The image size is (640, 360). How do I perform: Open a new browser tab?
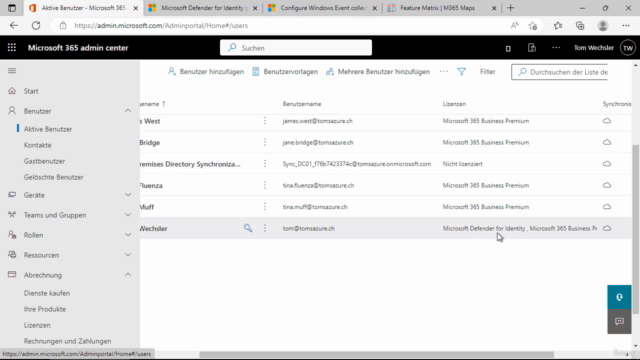pyautogui.click(x=511, y=8)
